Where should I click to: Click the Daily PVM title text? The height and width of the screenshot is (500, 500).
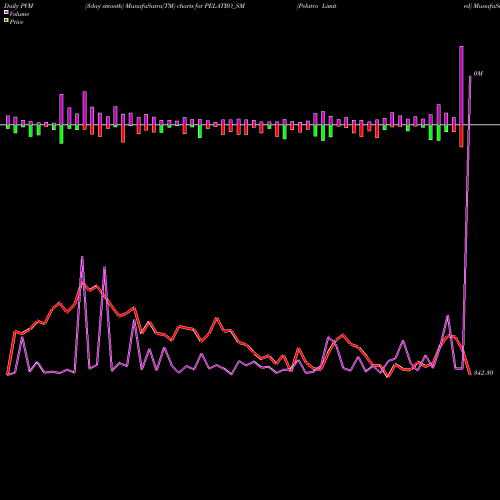[19, 6]
